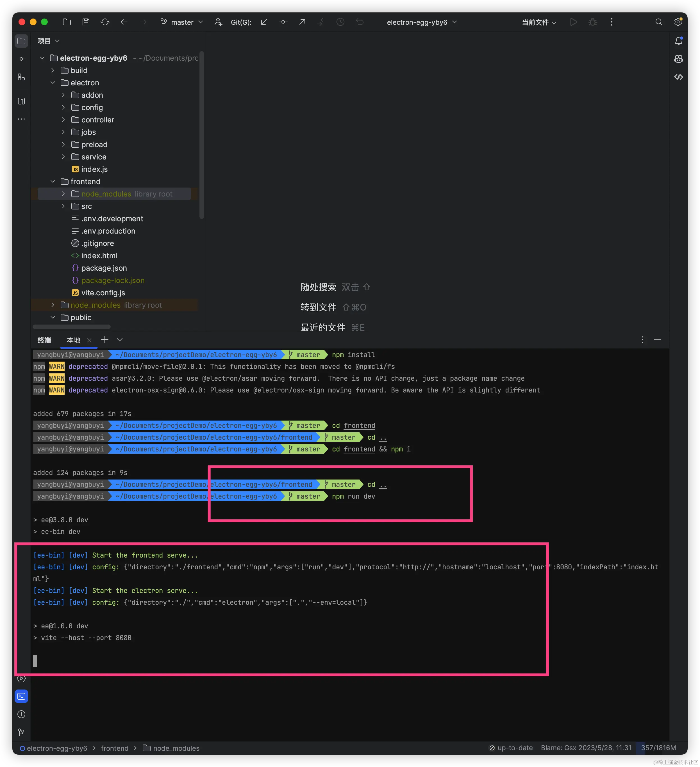Select the 本地 terminal tab
The height and width of the screenshot is (767, 700).
pos(74,340)
